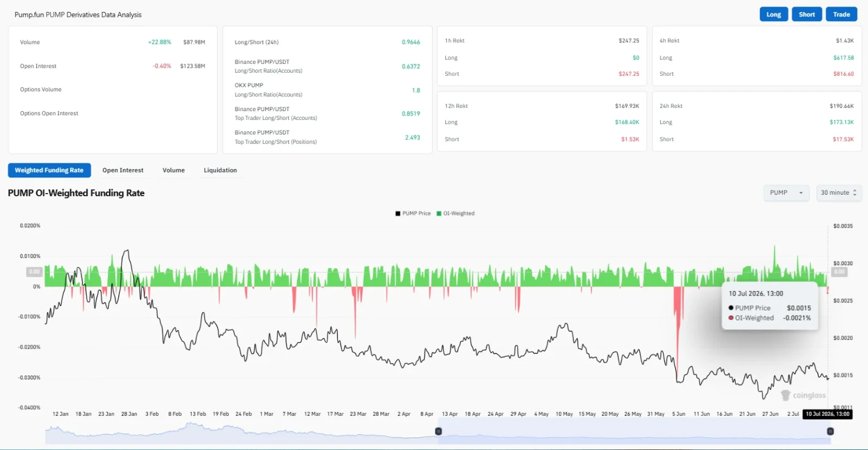Click the highlighted selected range in the navigator

coord(634,432)
